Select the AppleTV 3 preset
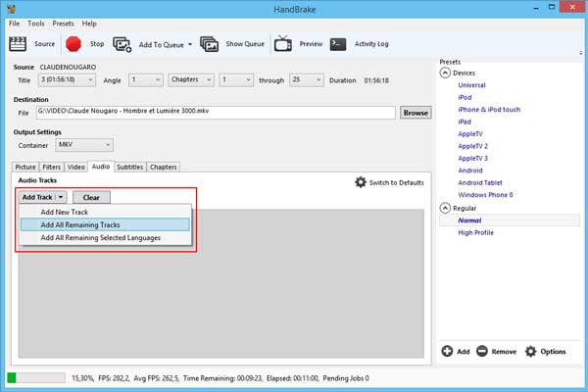The image size is (588, 392). pos(473,159)
